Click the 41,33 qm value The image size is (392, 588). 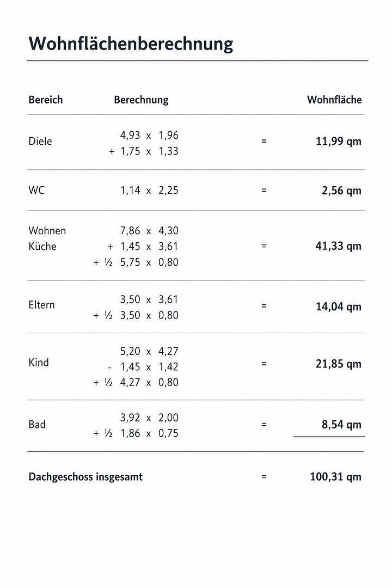pos(338,246)
